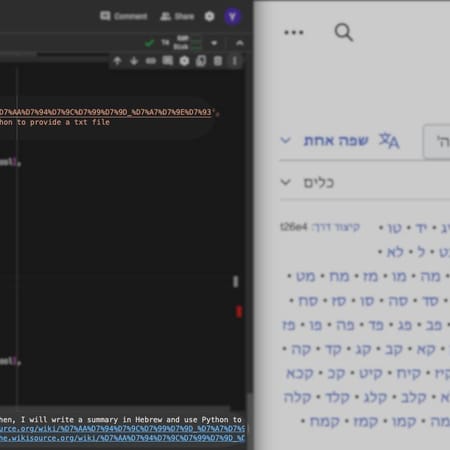The image size is (450, 450).
Task: Open chapter link קכ
Action: click(336, 374)
